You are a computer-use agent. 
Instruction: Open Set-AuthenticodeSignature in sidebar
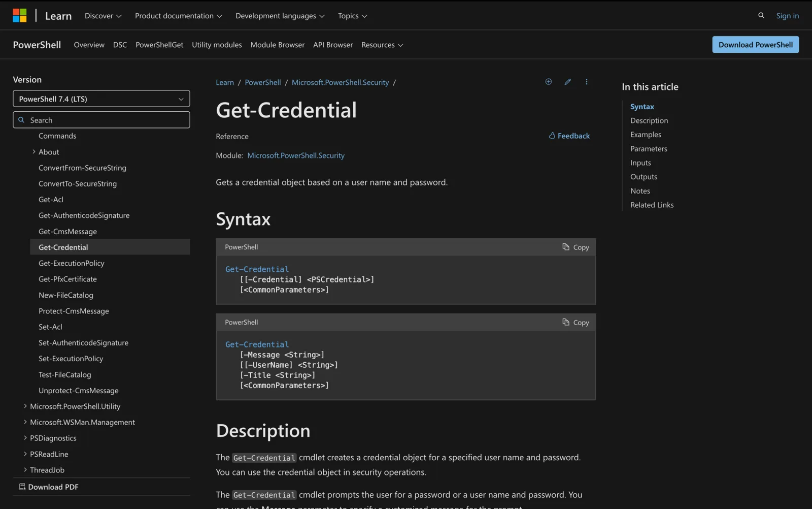point(83,342)
